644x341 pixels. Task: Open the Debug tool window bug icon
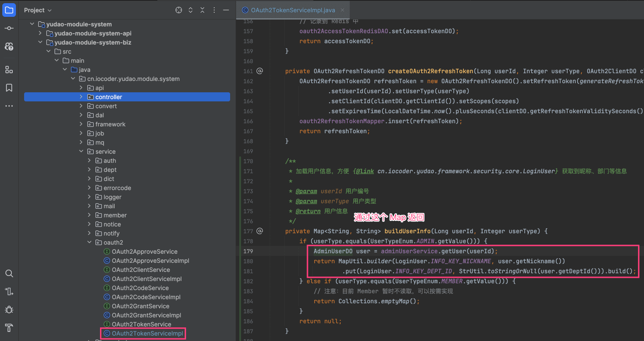[x=10, y=310]
